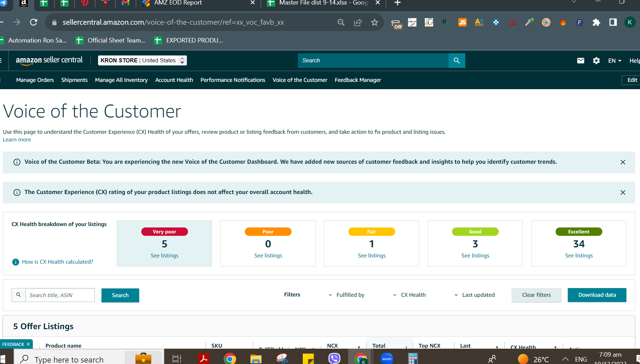The image size is (640, 364).
Task: Open Shipments in the navigation bar
Action: [74, 80]
